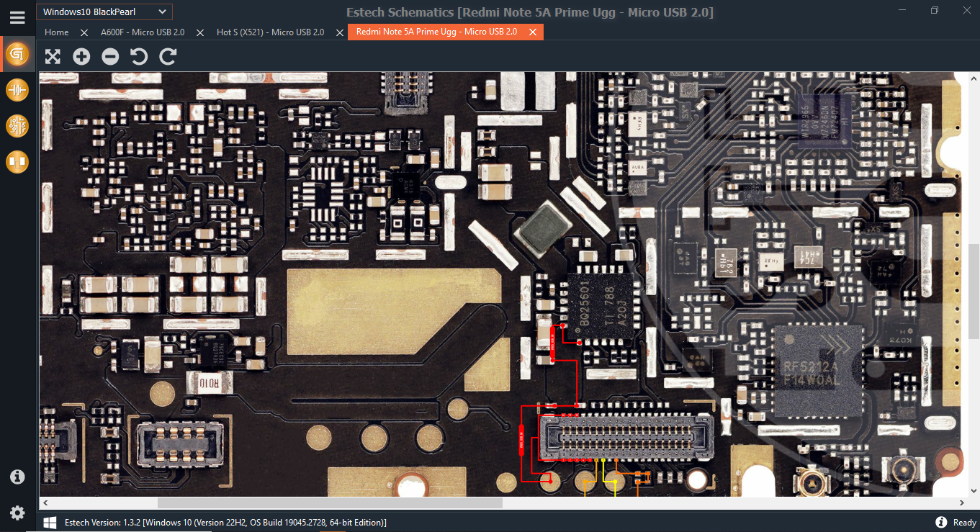Image resolution: width=980 pixels, height=532 pixels.
Task: Open the hamburger main menu
Action: coord(17,17)
